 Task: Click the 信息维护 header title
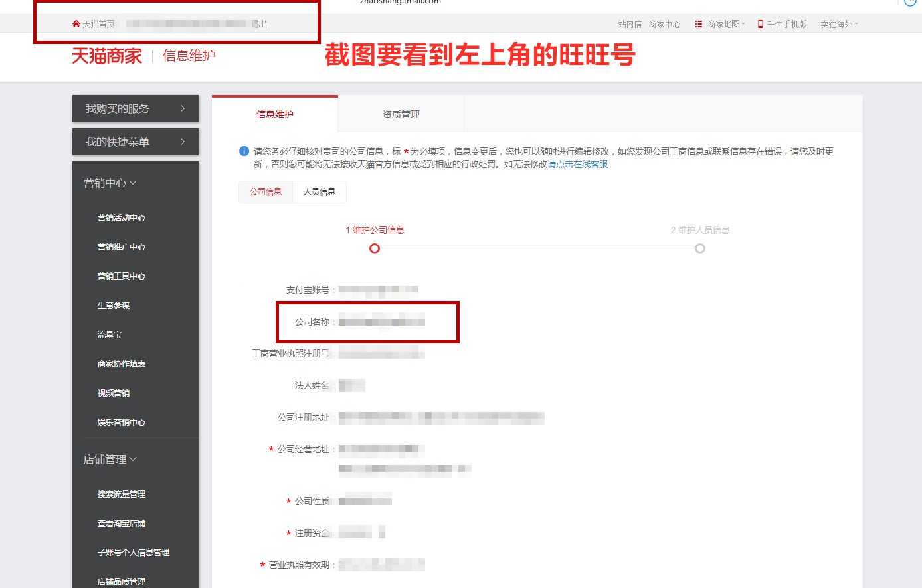click(189, 56)
